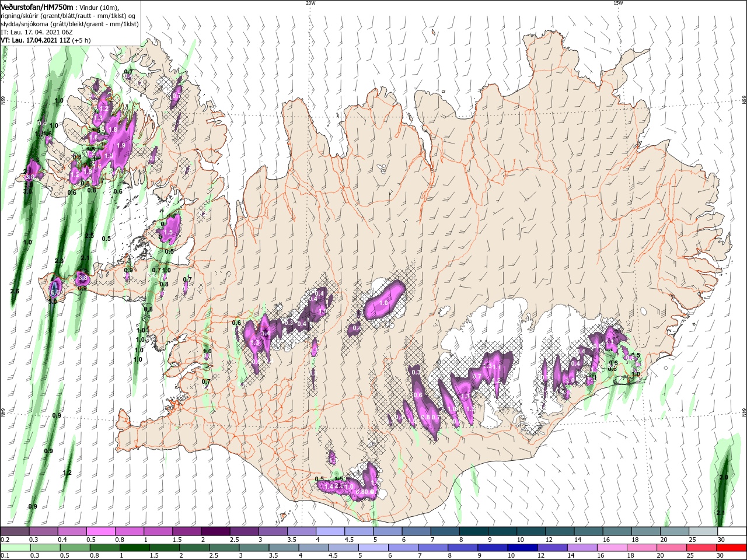This screenshot has height=560, width=747.
Task: Click the bright red swatch ending the rain scale
Action: [732, 548]
